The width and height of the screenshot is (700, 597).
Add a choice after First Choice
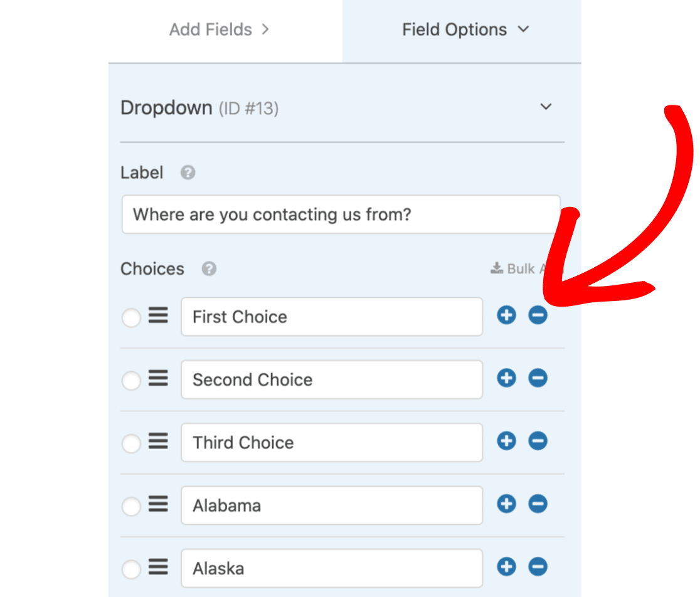[x=506, y=315]
